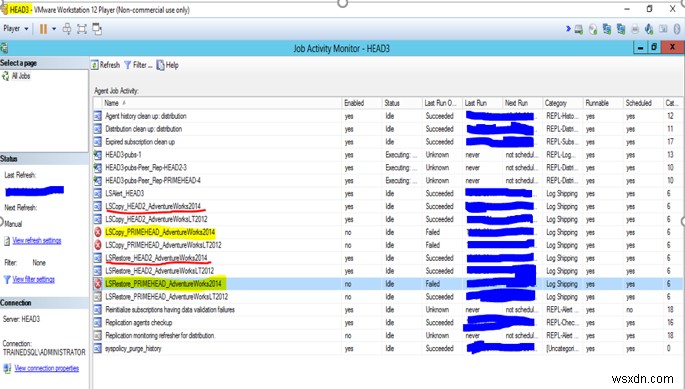Click the Last Run column header
Image resolution: width=685 pixels, height=389 pixels.
pos(482,103)
